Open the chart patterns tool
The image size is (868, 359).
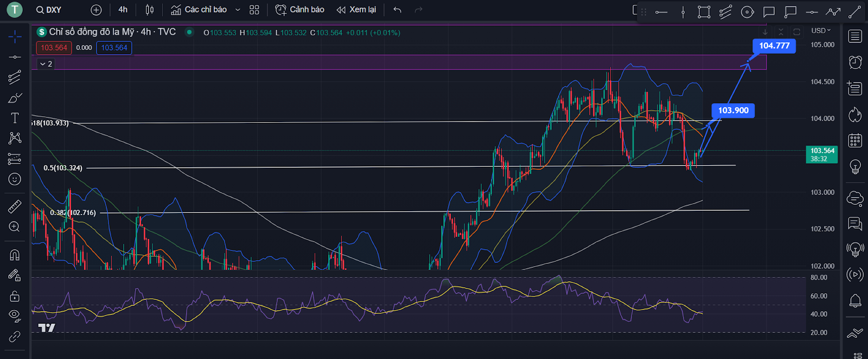click(x=15, y=138)
